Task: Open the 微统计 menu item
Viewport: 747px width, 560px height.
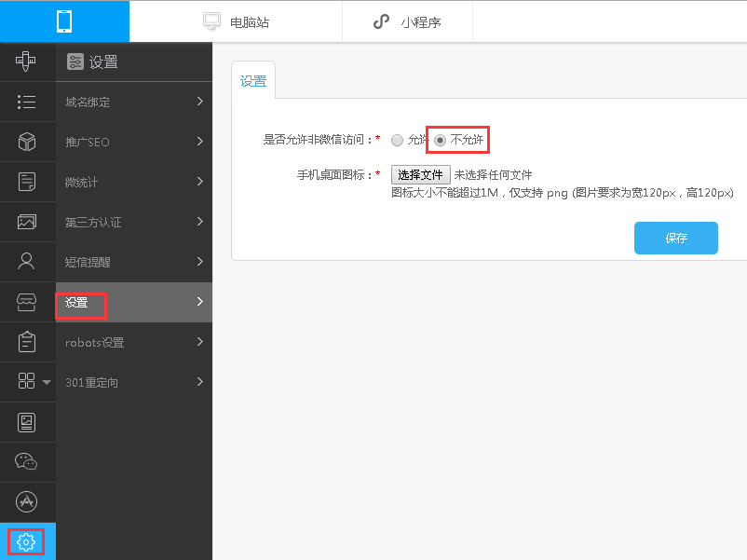Action: [x=134, y=182]
